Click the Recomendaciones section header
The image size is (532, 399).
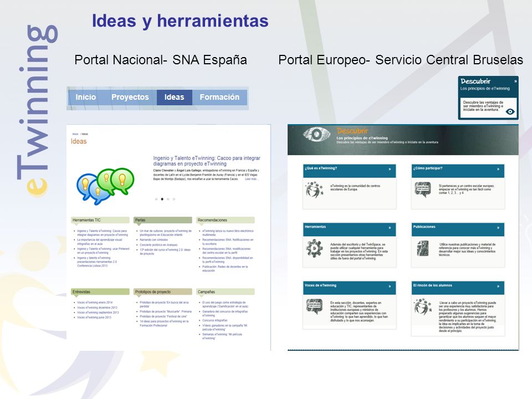pos(226,220)
